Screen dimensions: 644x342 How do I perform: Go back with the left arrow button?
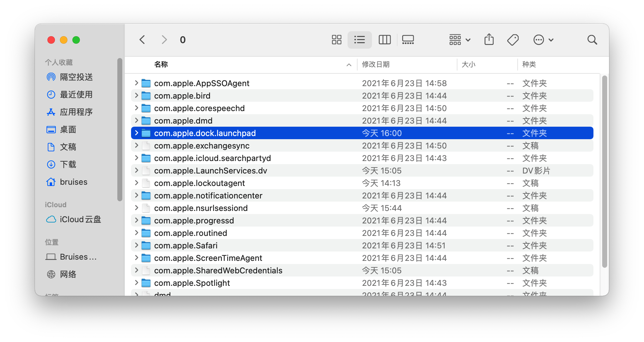142,40
